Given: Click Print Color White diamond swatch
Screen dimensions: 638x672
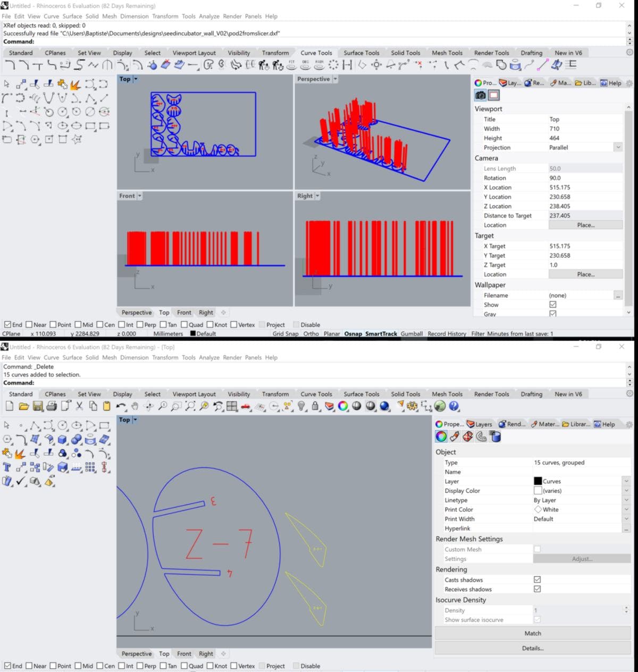Looking at the screenshot, I should [x=538, y=509].
